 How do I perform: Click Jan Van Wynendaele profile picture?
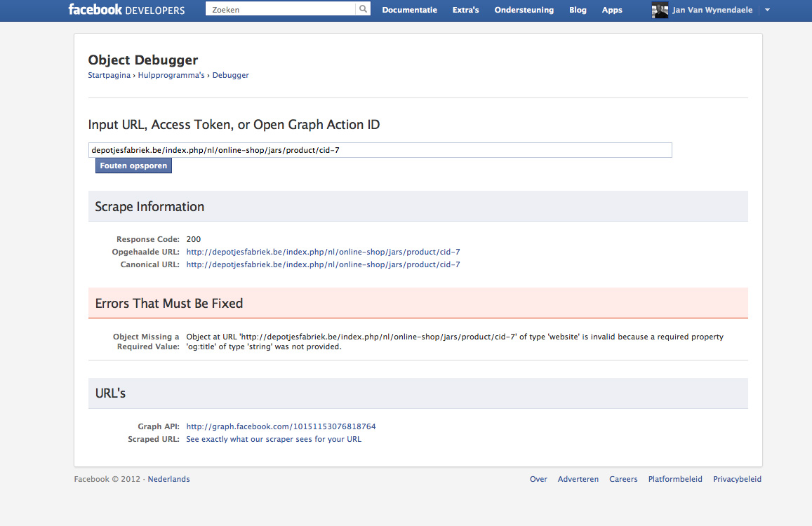point(660,10)
